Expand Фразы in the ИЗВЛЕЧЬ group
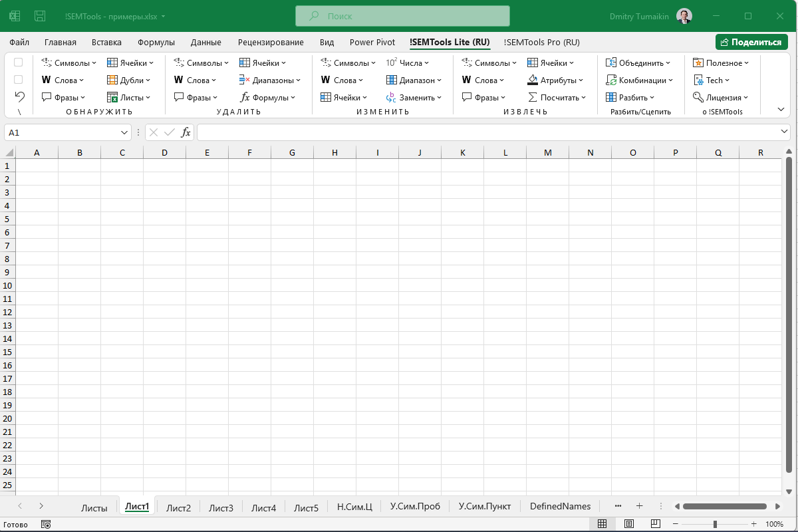 point(483,98)
